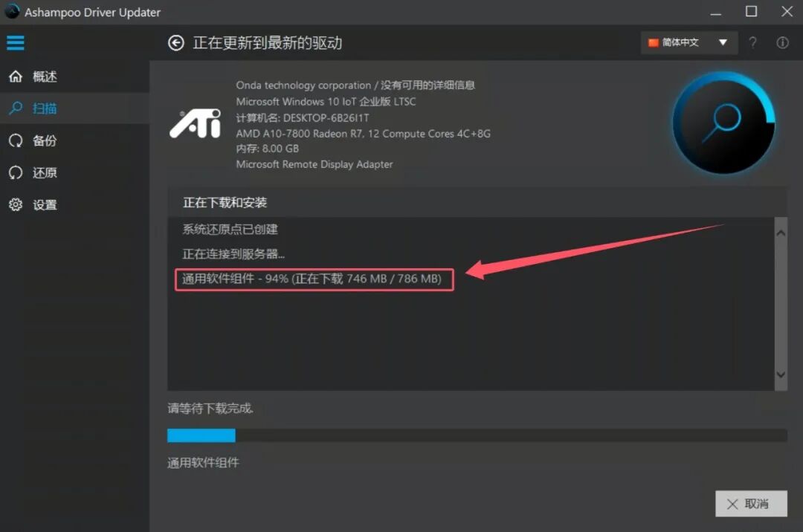Image resolution: width=803 pixels, height=532 pixels.
Task: Click the blue download progress bar
Action: tap(201, 435)
